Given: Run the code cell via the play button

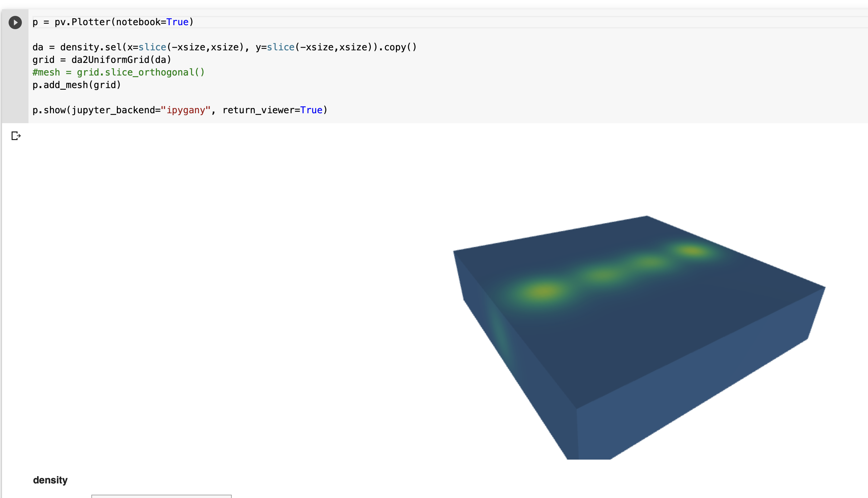Looking at the screenshot, I should tap(15, 22).
